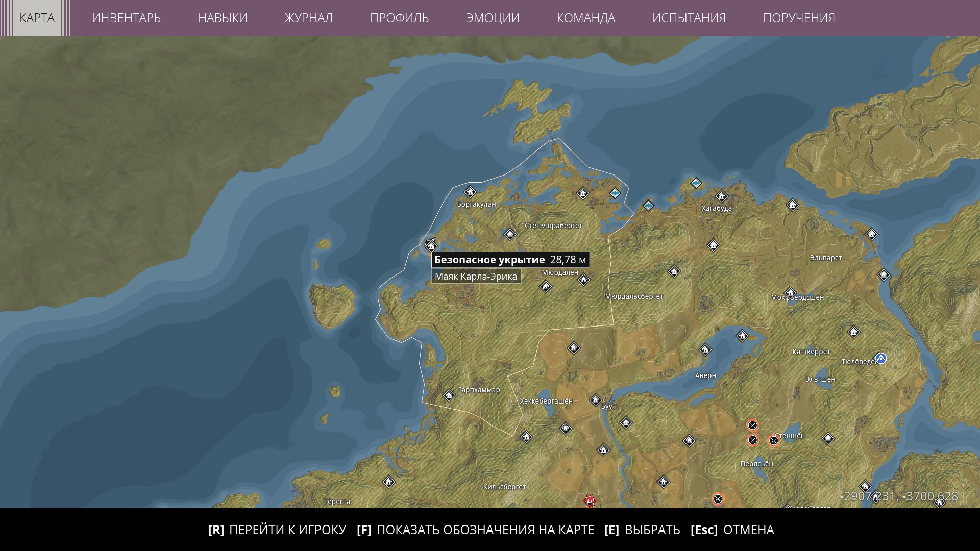Viewport: 980px width, 551px height.
Task: Select the safehouse icon above Аверн
Action: tap(705, 349)
